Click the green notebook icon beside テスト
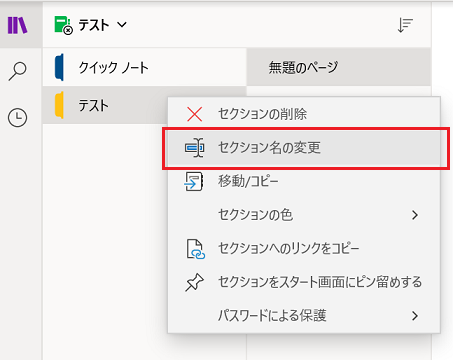 coord(63,25)
